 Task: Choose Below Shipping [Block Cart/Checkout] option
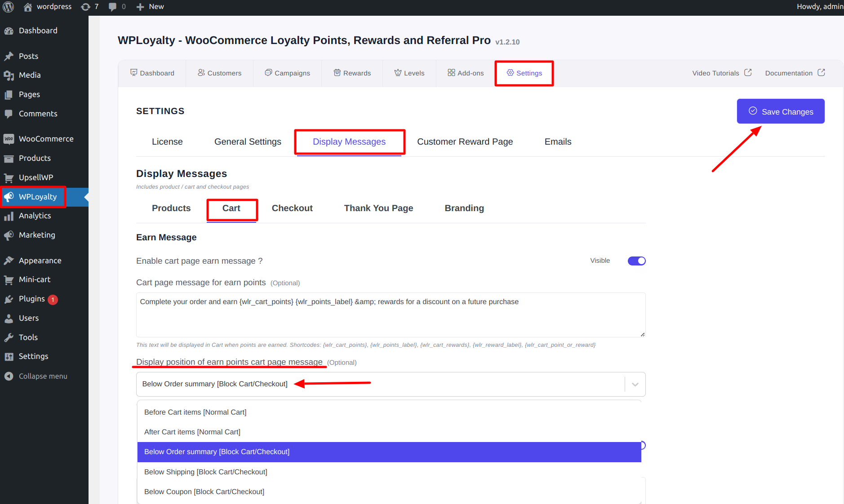(x=205, y=472)
